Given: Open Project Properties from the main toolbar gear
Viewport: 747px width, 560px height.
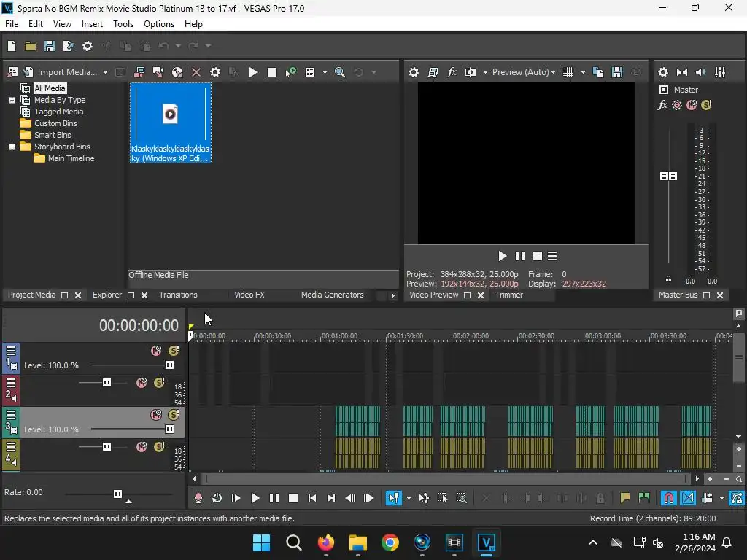Looking at the screenshot, I should pyautogui.click(x=88, y=46).
